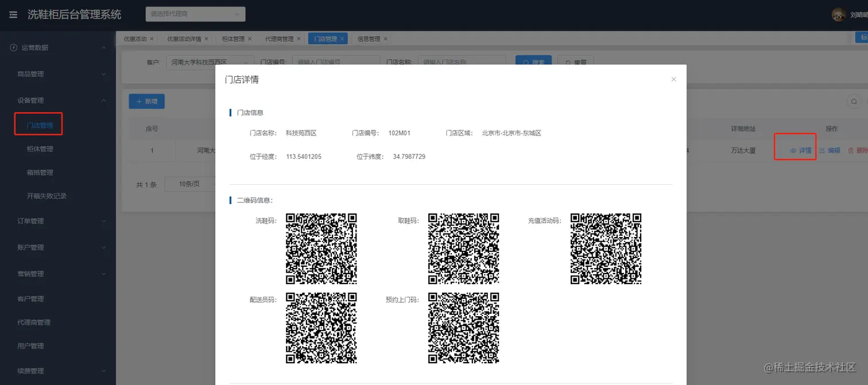Expand the 商品管理 sidebar menu
Viewport: 868px width, 385px height.
click(x=58, y=74)
